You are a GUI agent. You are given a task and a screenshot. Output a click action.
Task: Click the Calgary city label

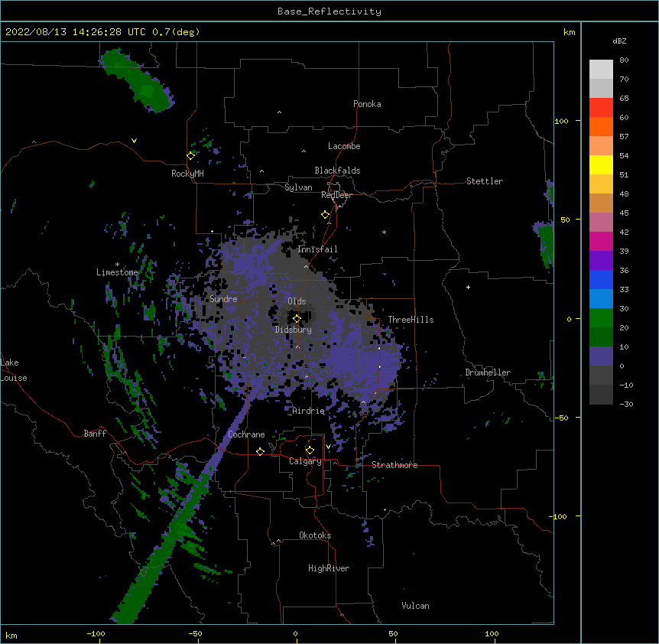point(305,461)
